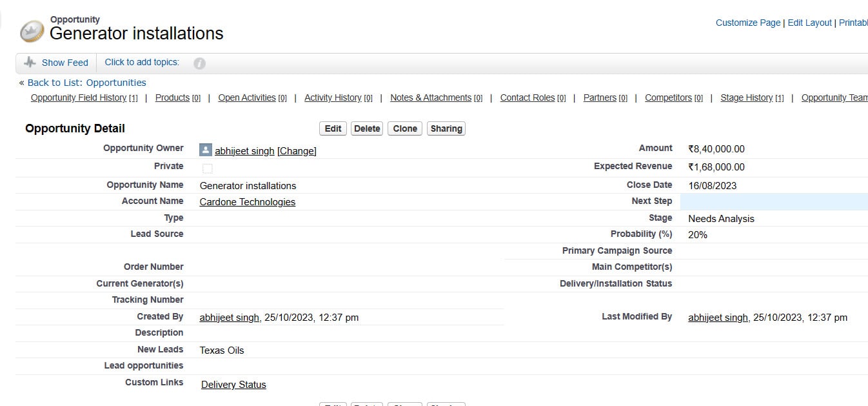Jump to Partners related list
Viewport: 868px width, 406px height.
[600, 97]
